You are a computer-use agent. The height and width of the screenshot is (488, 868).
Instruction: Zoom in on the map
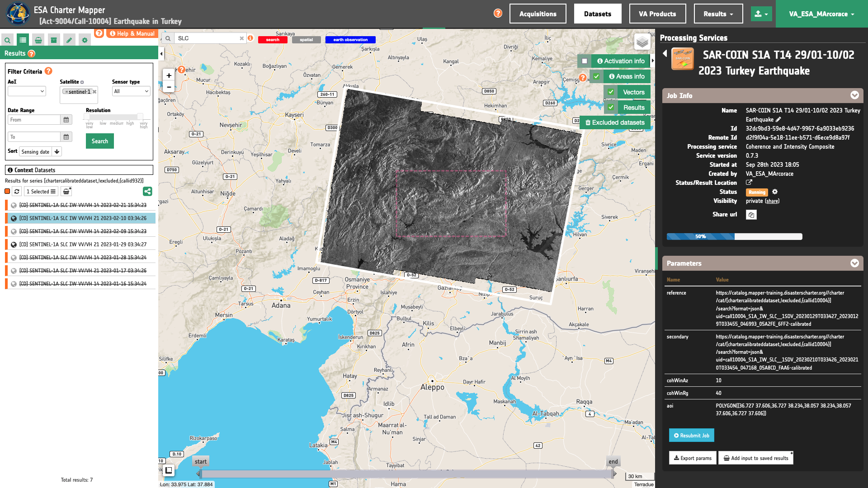169,75
